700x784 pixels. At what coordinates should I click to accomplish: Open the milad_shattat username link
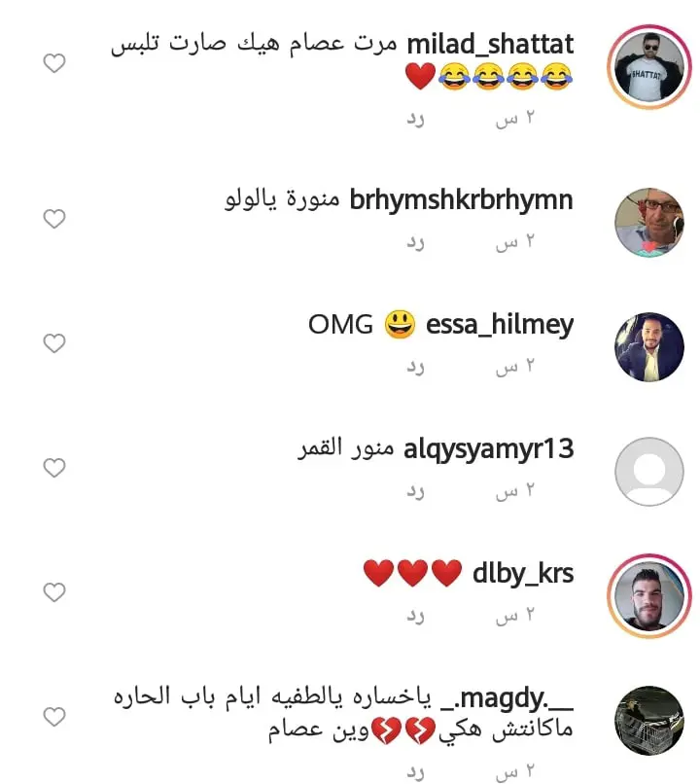[x=490, y=45]
